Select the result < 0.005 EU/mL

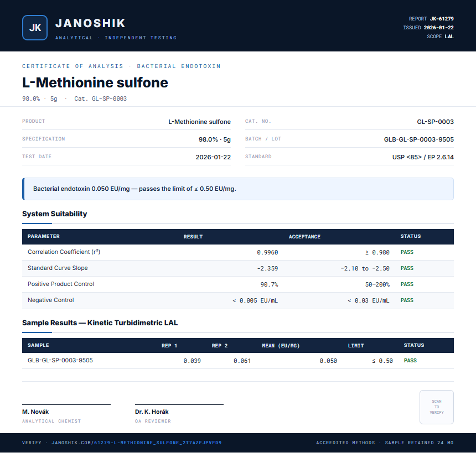[x=255, y=300]
